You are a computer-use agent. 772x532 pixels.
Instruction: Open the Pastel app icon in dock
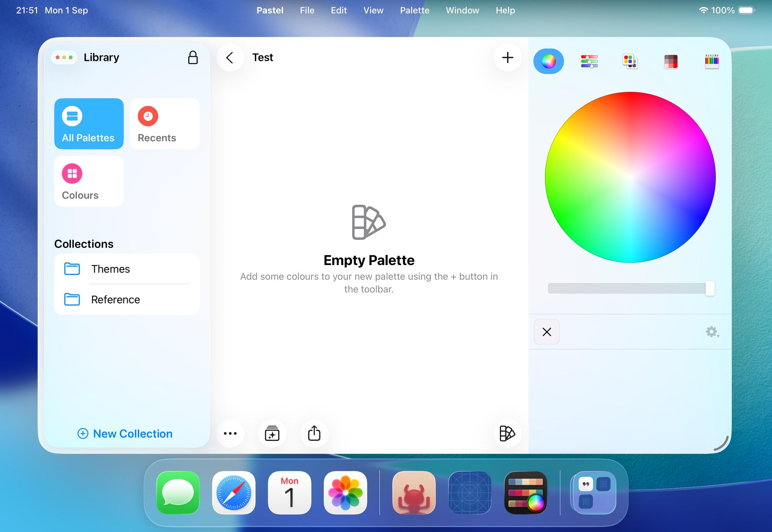pyautogui.click(x=526, y=492)
